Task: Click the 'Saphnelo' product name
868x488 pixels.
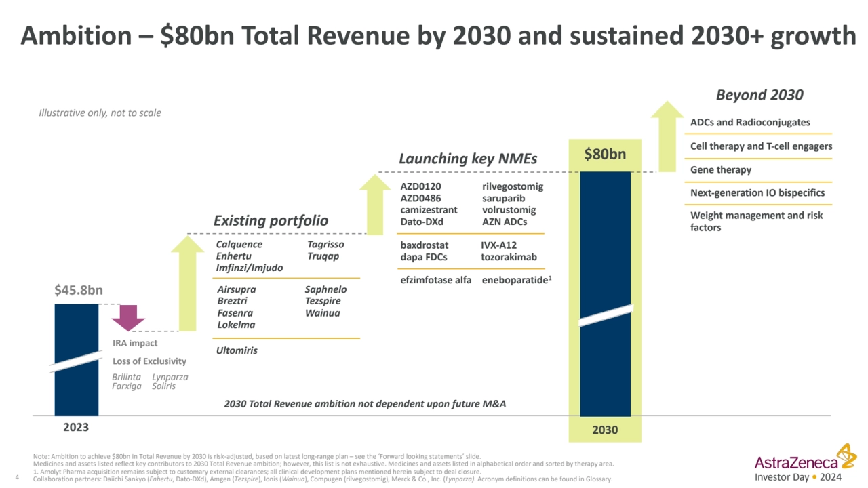Action: point(325,289)
